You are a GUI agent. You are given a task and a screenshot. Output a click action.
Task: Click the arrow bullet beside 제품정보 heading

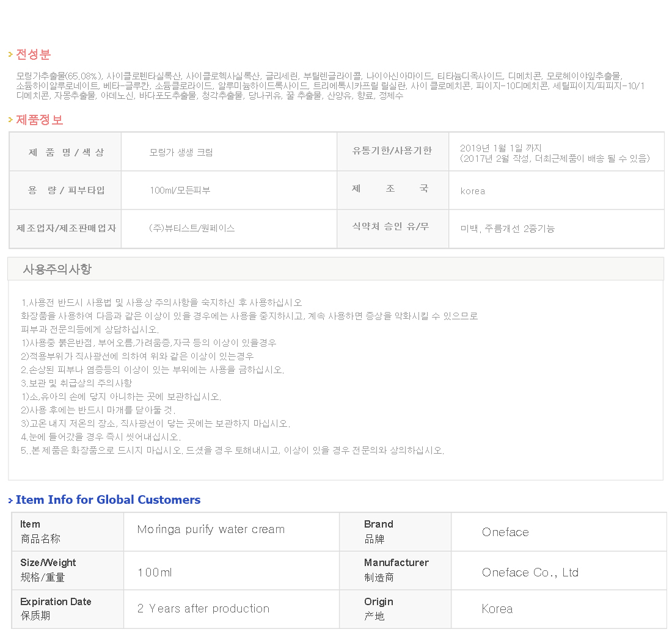tap(10, 120)
